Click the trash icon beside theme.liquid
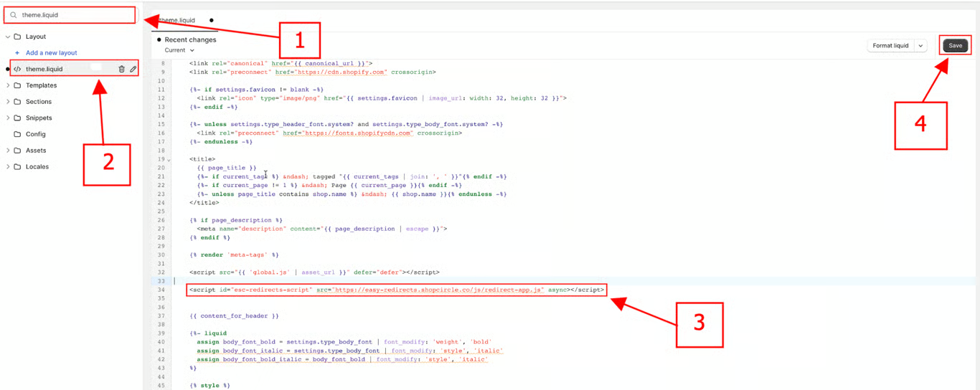Image resolution: width=980 pixels, height=390 pixels. pyautogui.click(x=121, y=69)
